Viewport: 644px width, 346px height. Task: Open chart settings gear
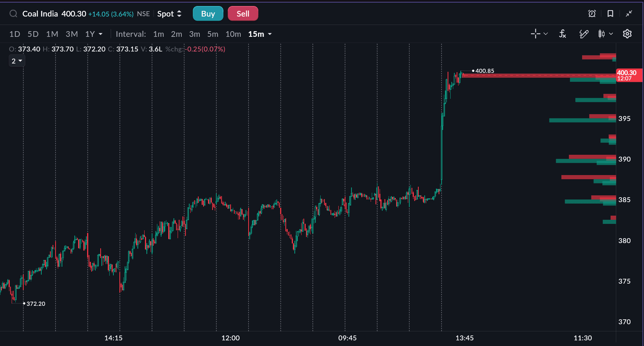tap(627, 34)
